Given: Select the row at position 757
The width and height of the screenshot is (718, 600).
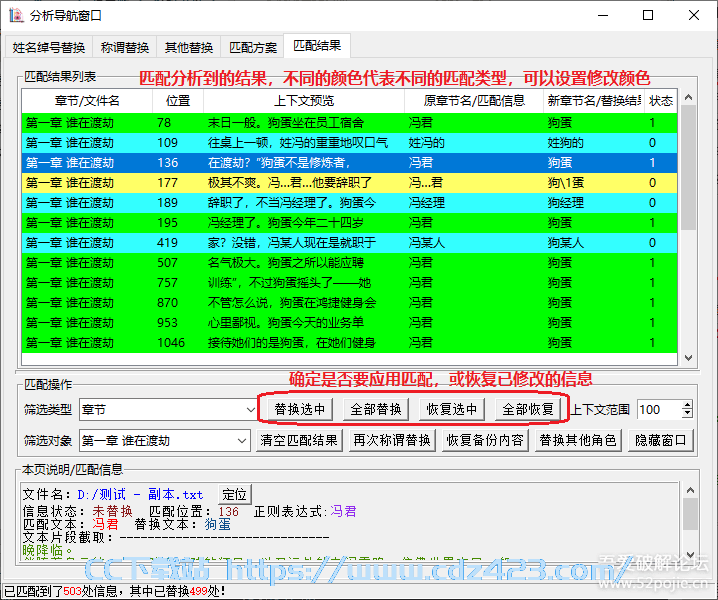Looking at the screenshot, I should pyautogui.click(x=349, y=283).
